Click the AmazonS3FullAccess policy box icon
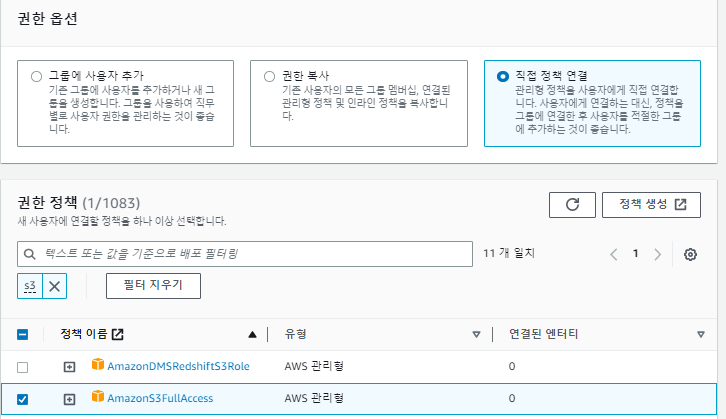726x419 pixels. 98,396
